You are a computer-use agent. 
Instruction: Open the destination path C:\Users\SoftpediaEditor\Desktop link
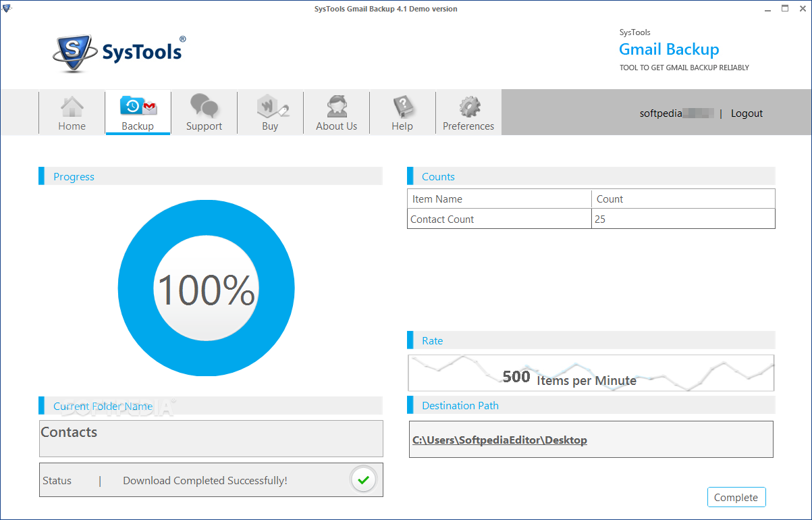499,440
